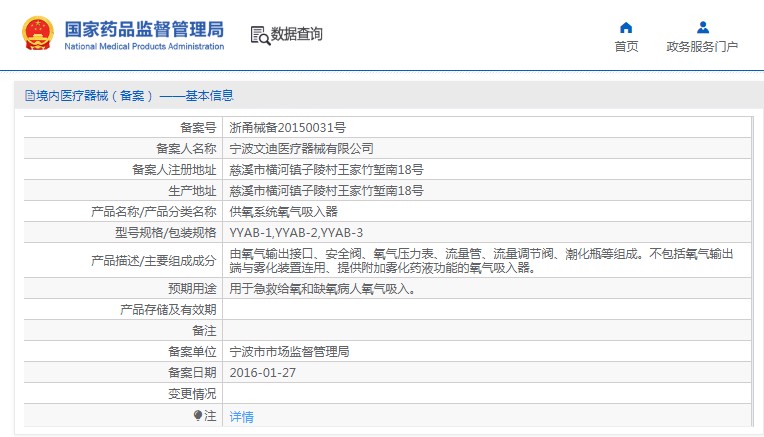Click the 备案人注册地址 label
The image size is (764, 437).
[174, 170]
